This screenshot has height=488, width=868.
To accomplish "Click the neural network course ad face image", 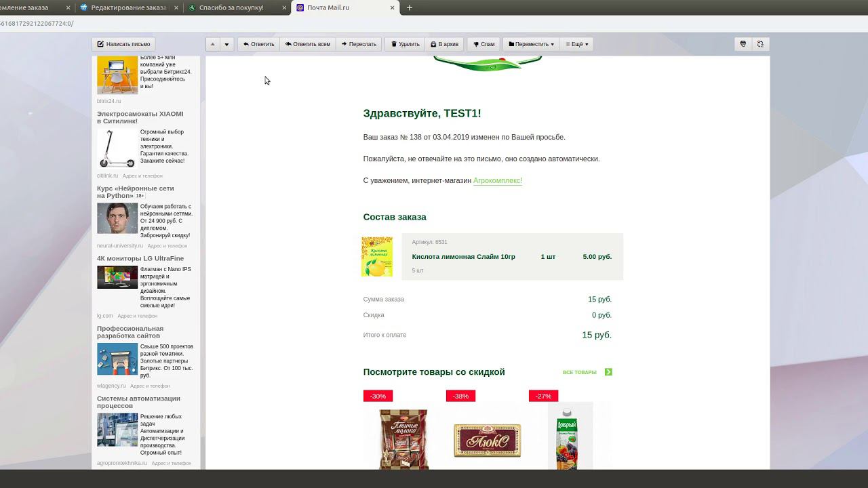I will tap(117, 218).
